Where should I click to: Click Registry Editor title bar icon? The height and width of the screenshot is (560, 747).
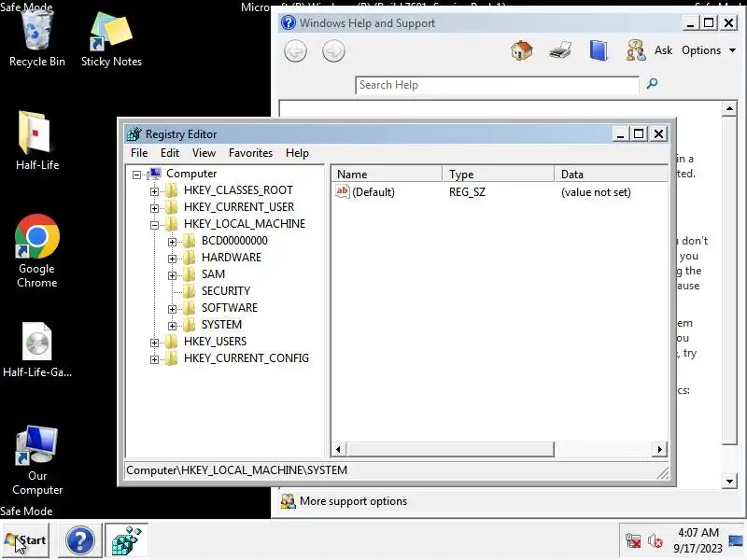[x=134, y=134]
